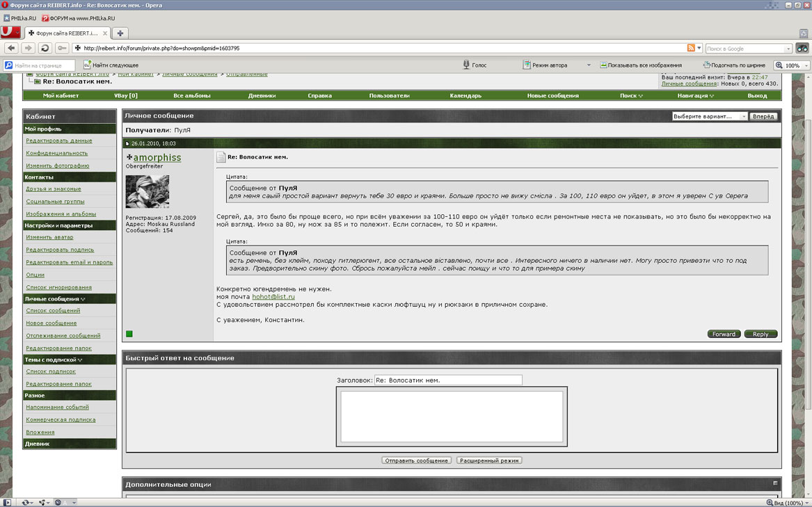Toggle the Opera side panel icon at bottom-left

(x=7, y=502)
